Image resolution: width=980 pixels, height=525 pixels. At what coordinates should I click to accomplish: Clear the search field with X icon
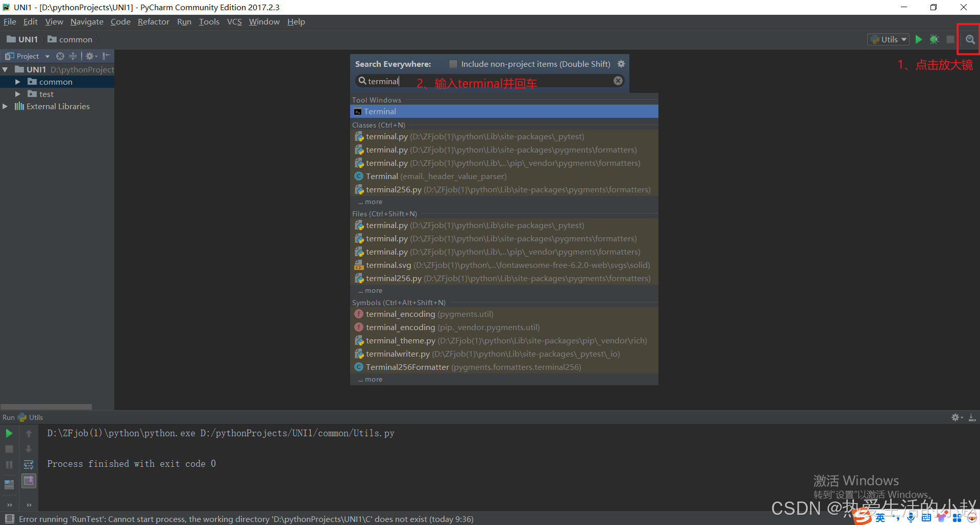click(618, 81)
